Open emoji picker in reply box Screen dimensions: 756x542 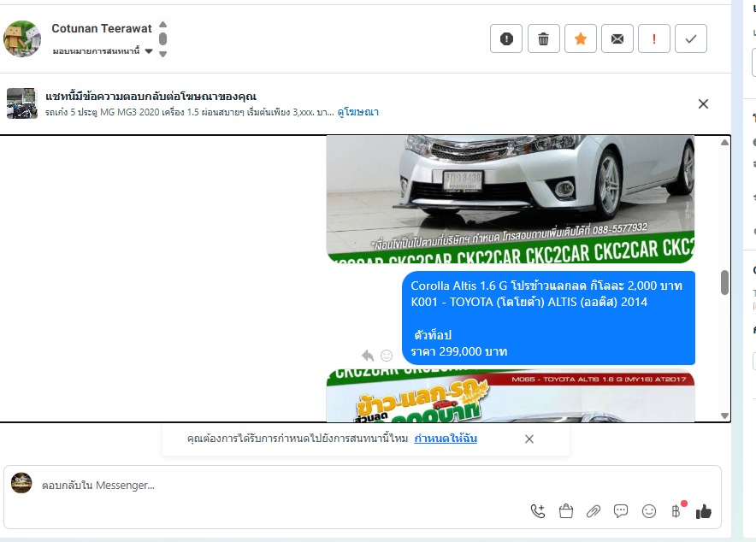pos(649,511)
